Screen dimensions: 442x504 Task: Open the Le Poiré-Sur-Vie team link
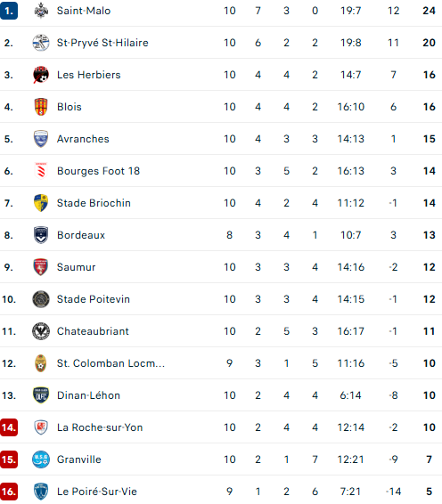[97, 492]
